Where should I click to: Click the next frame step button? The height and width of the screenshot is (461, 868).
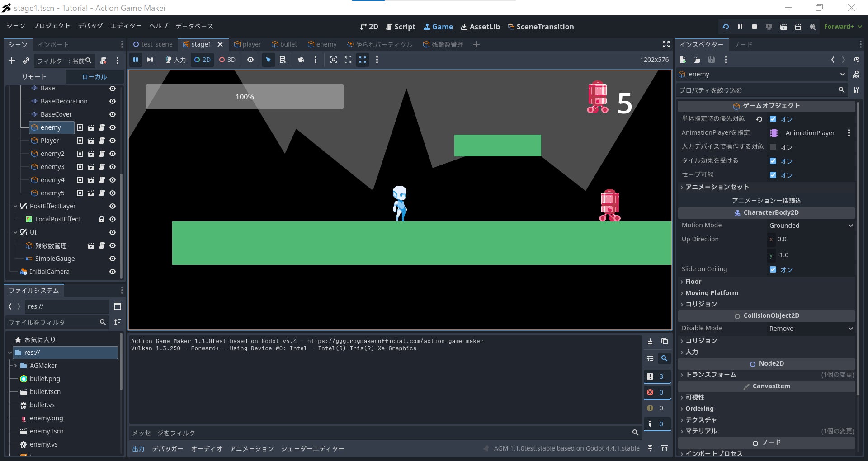tap(150, 60)
